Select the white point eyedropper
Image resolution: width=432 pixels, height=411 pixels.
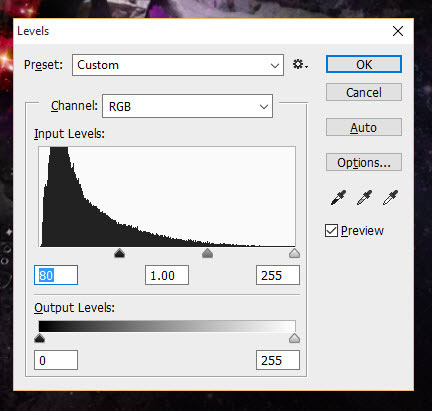click(390, 198)
